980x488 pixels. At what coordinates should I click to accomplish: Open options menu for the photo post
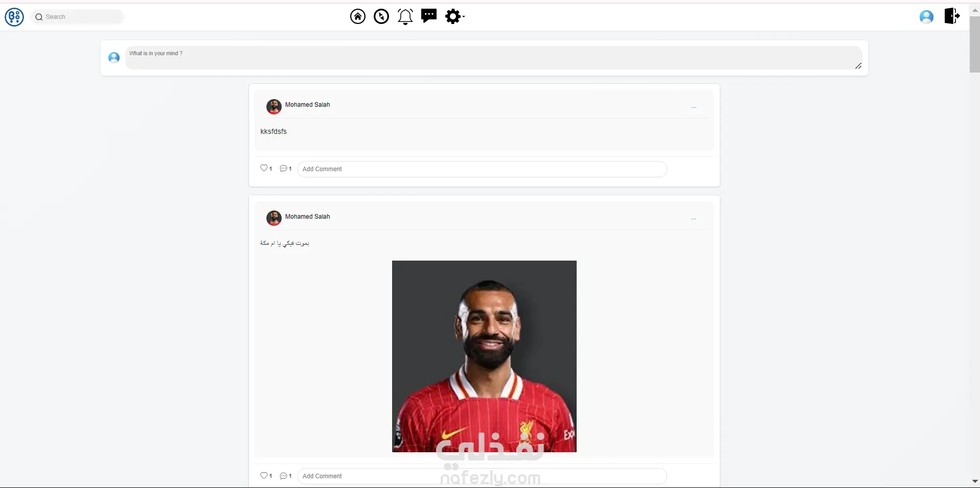694,219
